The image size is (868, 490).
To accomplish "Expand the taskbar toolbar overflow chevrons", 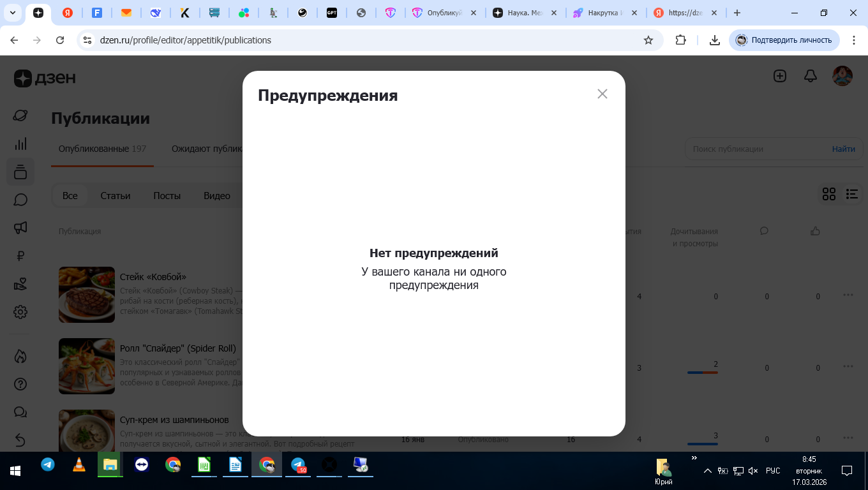I will coord(694,457).
